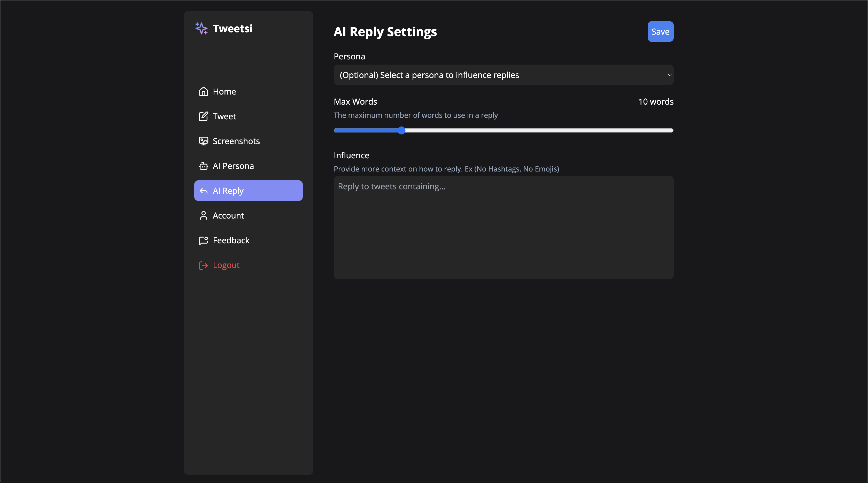Screen dimensions: 868x483
Task: Click the Feedback speech bubble icon
Action: pyautogui.click(x=203, y=240)
